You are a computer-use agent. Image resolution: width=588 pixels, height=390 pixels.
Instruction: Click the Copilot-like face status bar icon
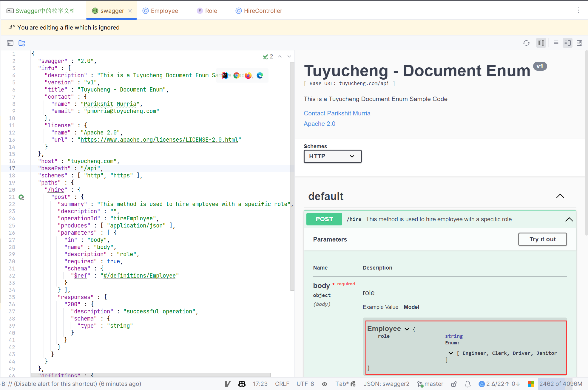click(242, 384)
